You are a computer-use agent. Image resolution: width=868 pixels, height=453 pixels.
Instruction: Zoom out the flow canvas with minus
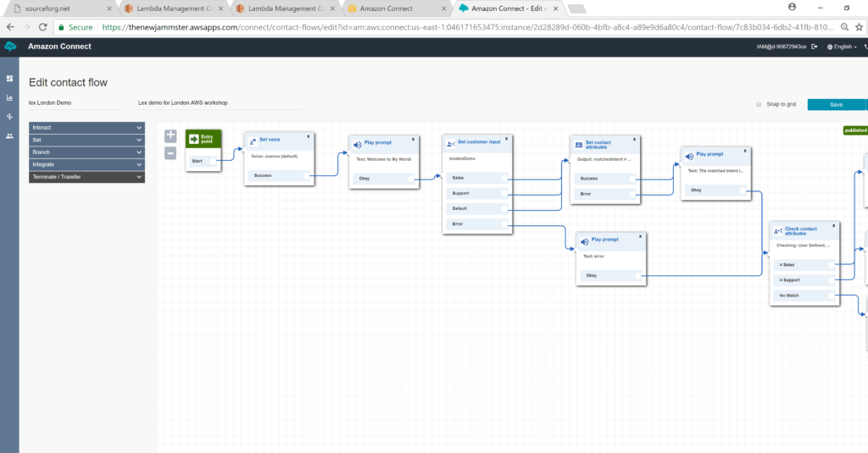point(170,153)
